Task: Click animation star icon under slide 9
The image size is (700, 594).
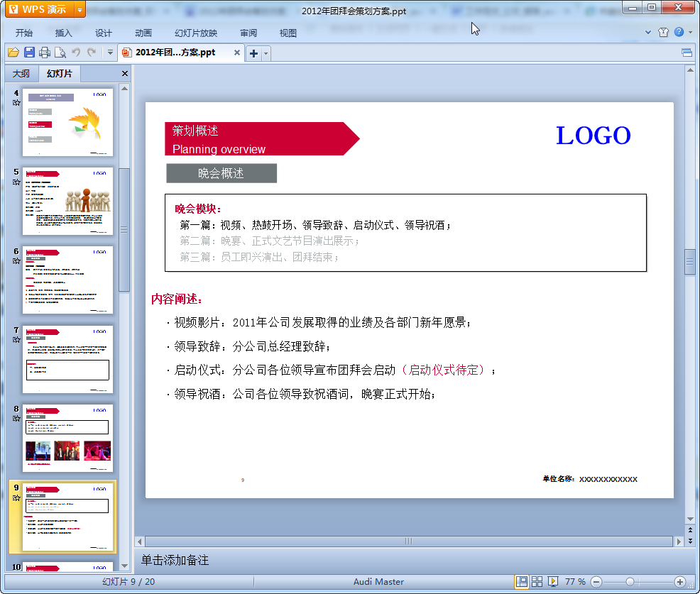Action: point(16,497)
